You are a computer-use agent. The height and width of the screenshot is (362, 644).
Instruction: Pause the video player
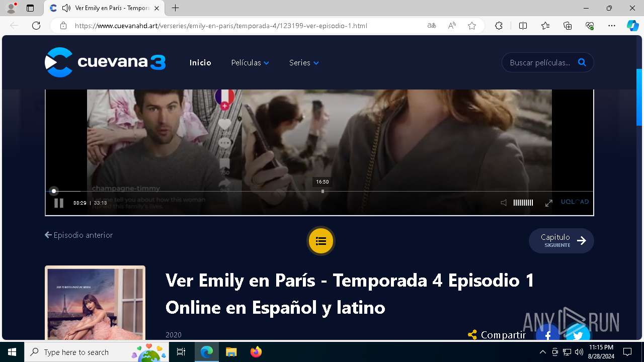(x=59, y=203)
